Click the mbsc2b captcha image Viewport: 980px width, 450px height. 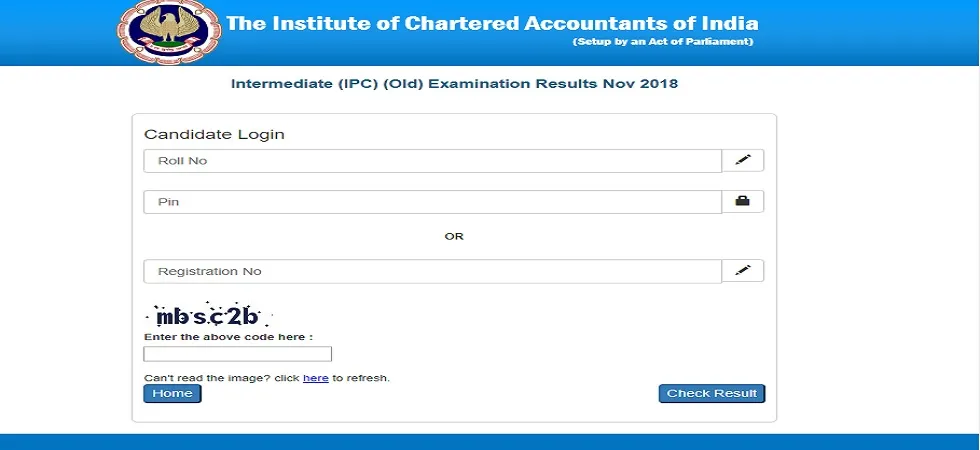point(209,316)
